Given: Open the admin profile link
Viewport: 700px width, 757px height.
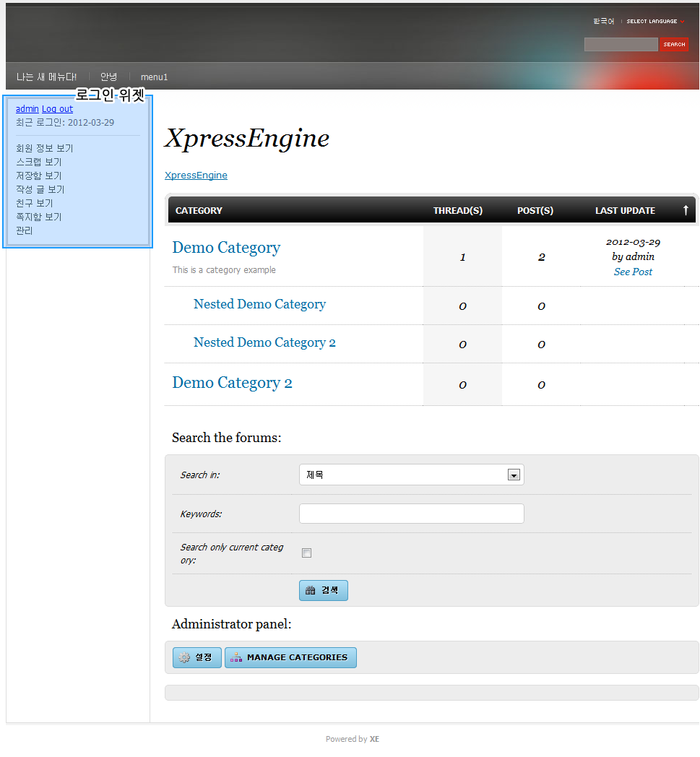Looking at the screenshot, I should click(27, 109).
